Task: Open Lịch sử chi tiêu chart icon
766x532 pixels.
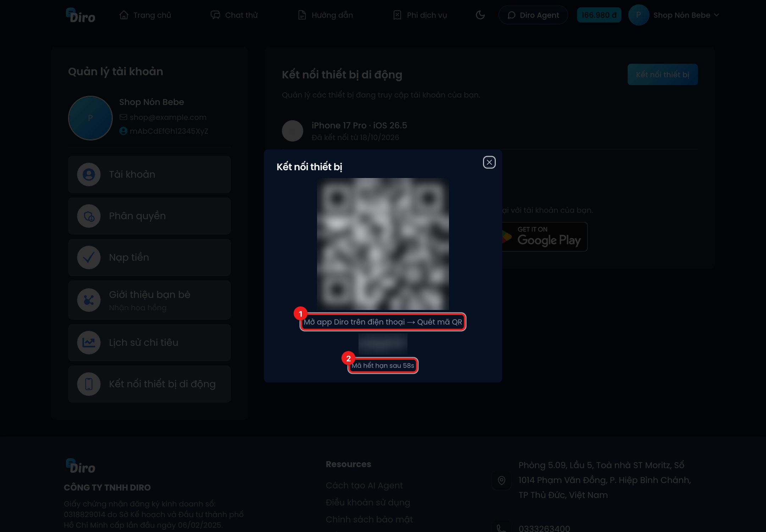Action: (89, 343)
